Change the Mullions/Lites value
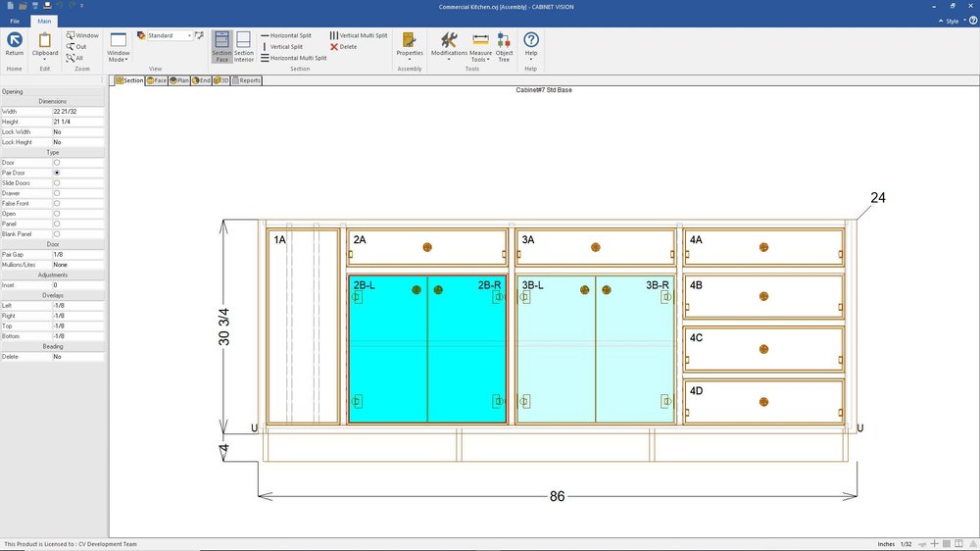Screen dimensions: 980x551 click(77, 265)
